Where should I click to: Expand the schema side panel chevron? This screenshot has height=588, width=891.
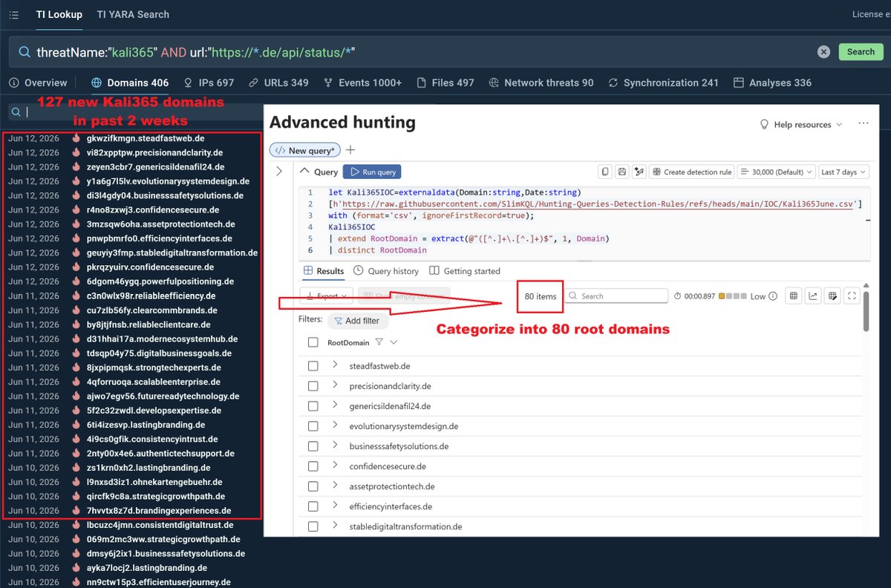point(279,171)
